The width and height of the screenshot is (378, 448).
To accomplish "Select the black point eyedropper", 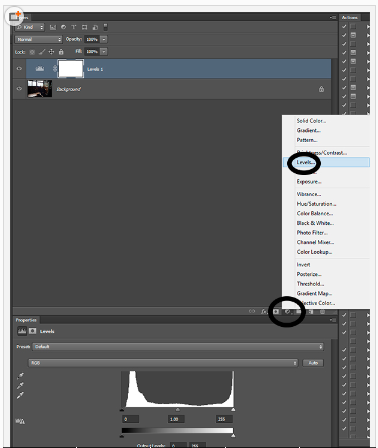I will (x=20, y=376).
